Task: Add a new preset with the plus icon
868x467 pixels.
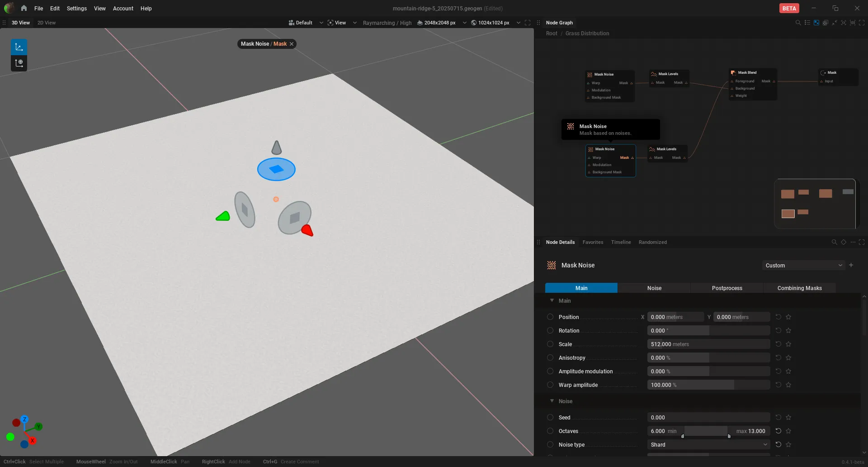Action: click(851, 265)
